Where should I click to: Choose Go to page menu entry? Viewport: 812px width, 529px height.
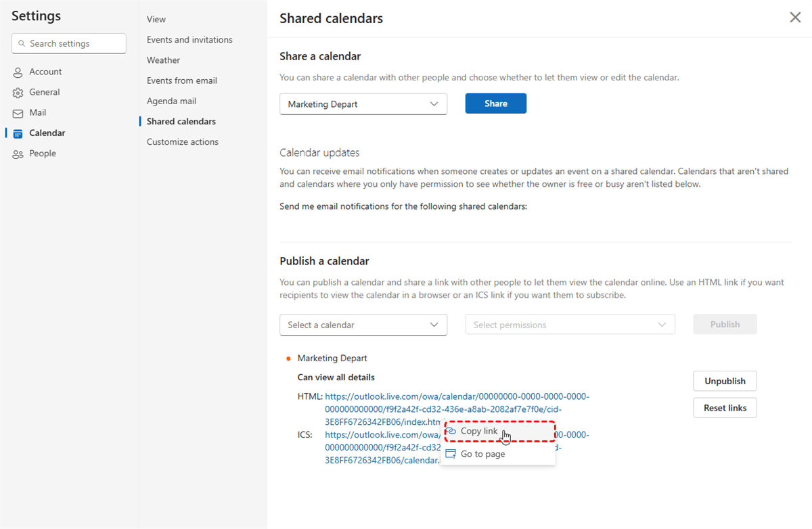click(482, 454)
